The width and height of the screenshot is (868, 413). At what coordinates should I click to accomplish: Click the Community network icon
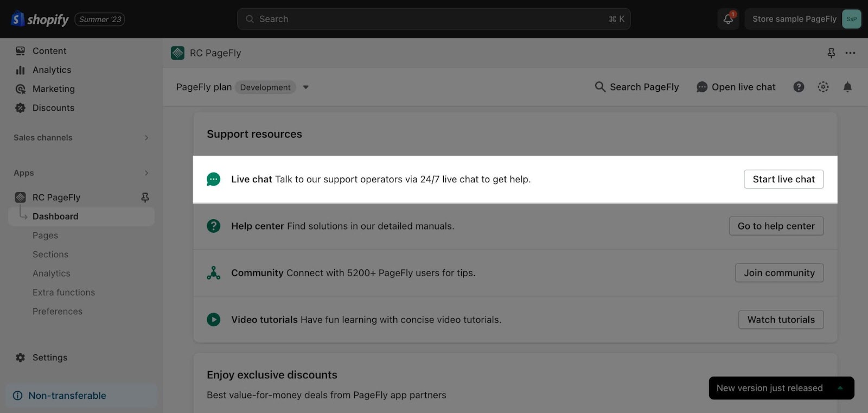pyautogui.click(x=214, y=273)
